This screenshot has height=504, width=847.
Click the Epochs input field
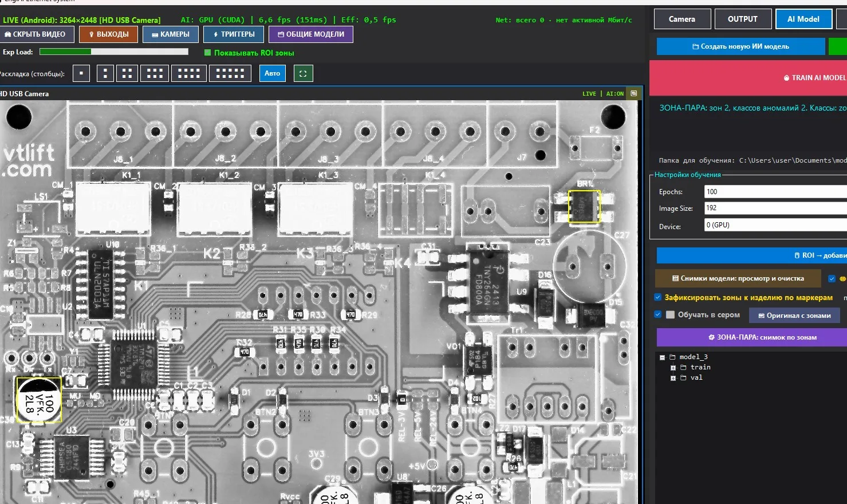click(775, 192)
